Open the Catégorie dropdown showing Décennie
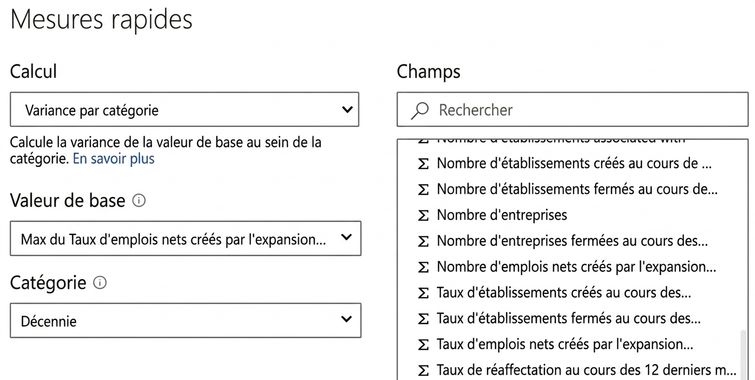This screenshot has height=380, width=755. 185,320
